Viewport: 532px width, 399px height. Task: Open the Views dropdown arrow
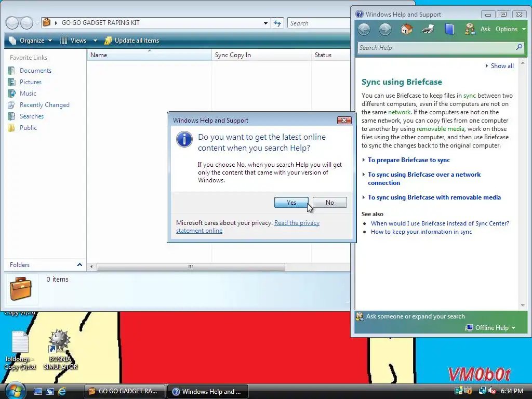(95, 41)
